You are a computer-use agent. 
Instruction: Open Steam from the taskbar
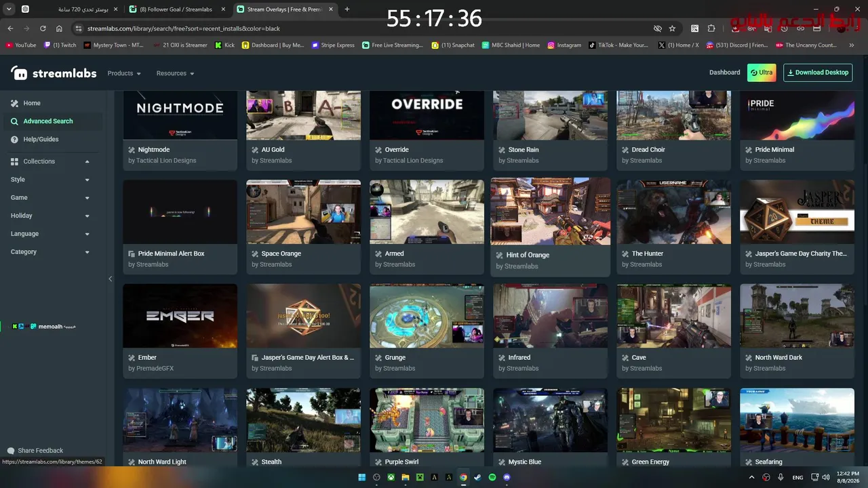pos(477,477)
